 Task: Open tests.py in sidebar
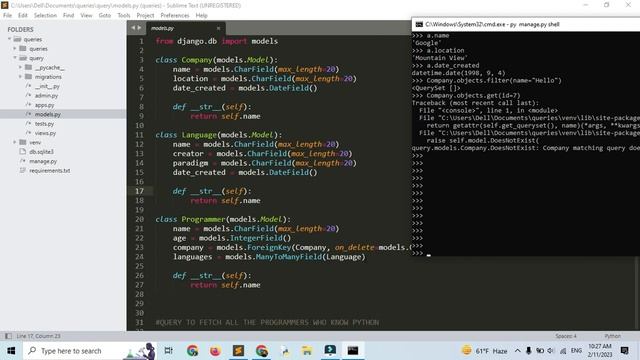(44, 124)
